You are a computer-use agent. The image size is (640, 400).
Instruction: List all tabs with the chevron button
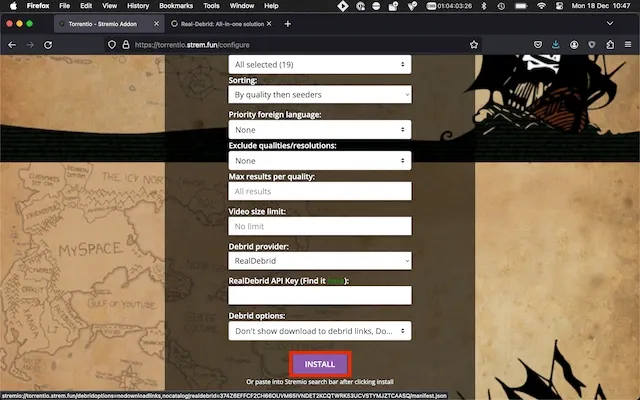pyautogui.click(x=610, y=24)
